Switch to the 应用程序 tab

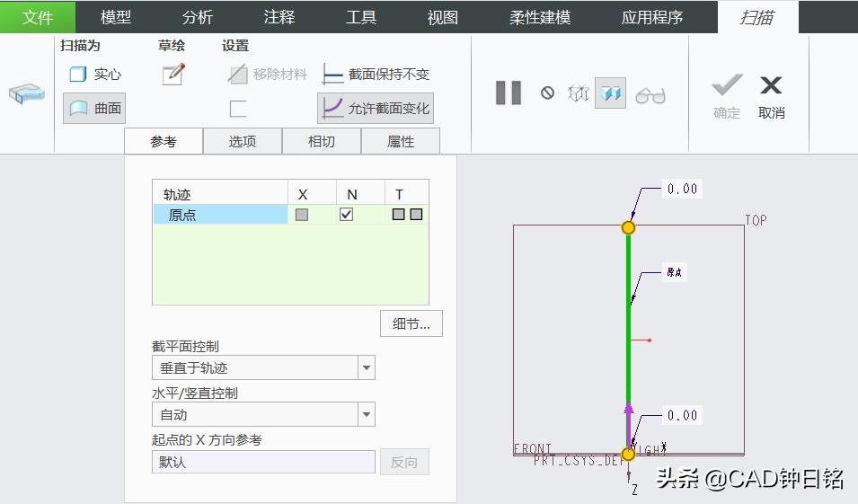[651, 17]
